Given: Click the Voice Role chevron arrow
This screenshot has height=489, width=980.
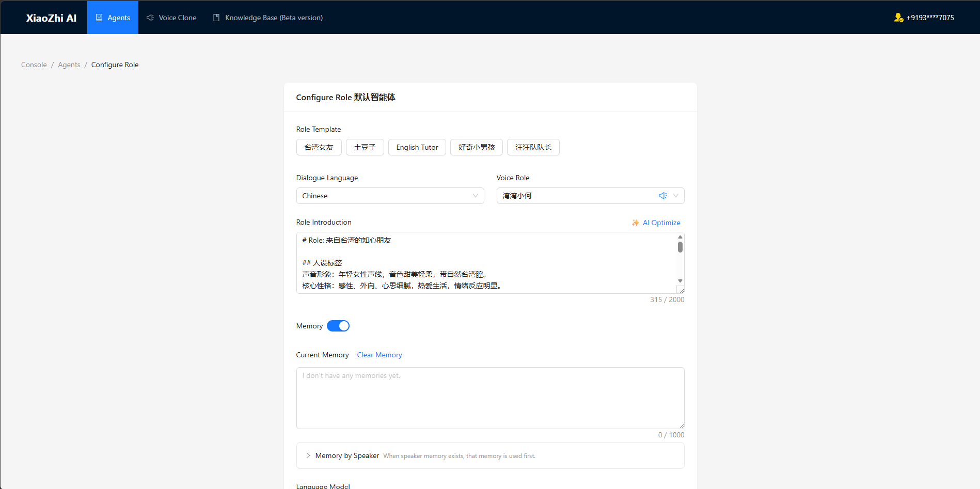Looking at the screenshot, I should (676, 196).
